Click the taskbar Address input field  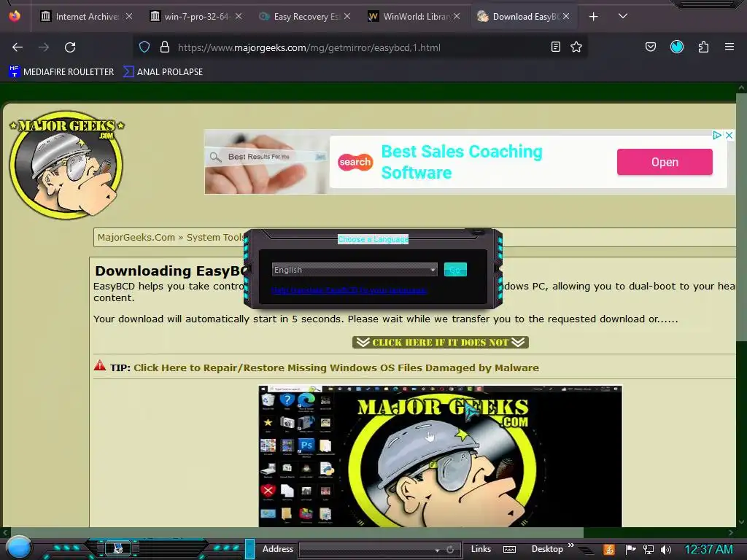point(368,550)
